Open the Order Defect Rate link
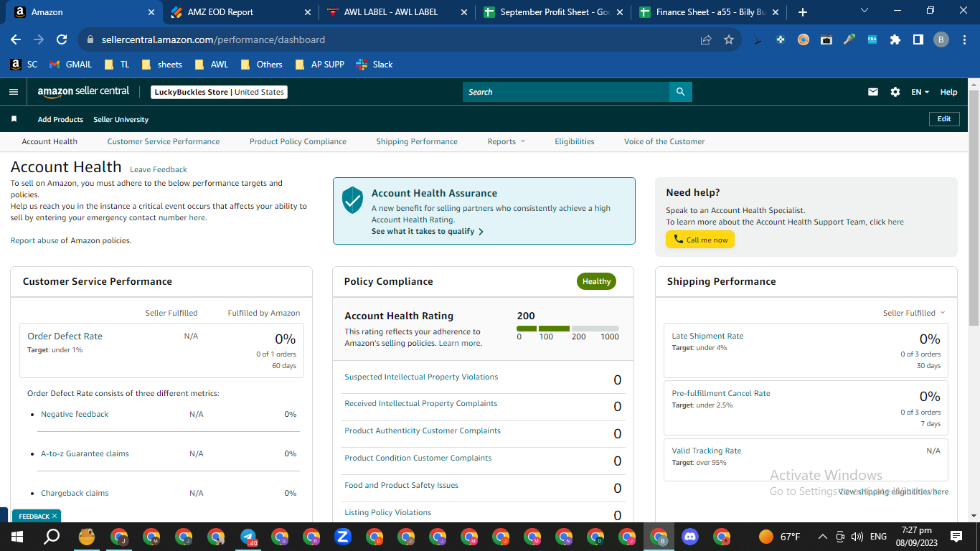Viewport: 980px width, 551px height. [x=65, y=336]
